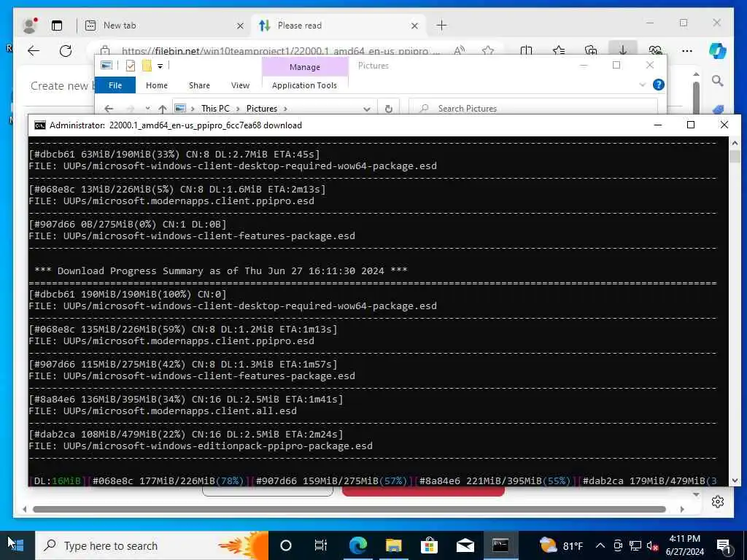Click Edge horizontal scrollbar right arrow
The width and height of the screenshot is (747, 560).
click(x=682, y=509)
